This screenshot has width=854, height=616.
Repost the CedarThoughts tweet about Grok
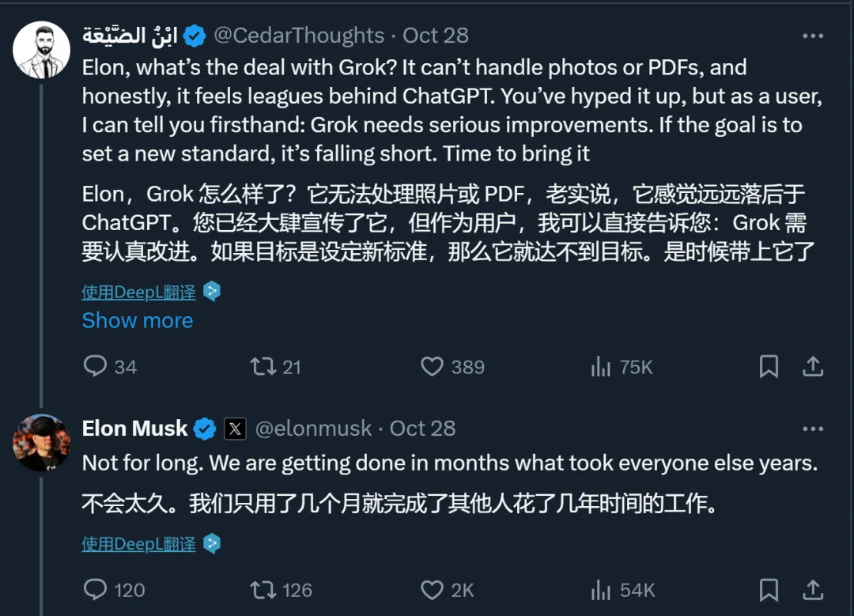263,366
